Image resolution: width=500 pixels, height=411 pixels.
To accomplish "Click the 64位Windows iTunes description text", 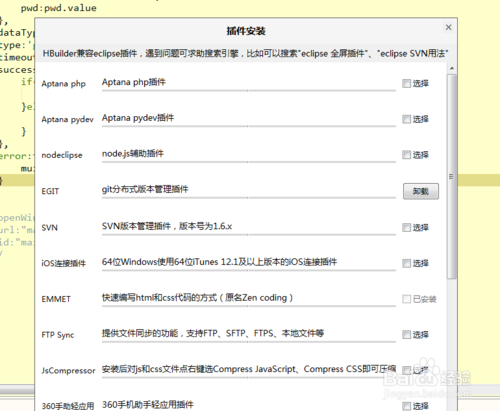I will point(219,262).
